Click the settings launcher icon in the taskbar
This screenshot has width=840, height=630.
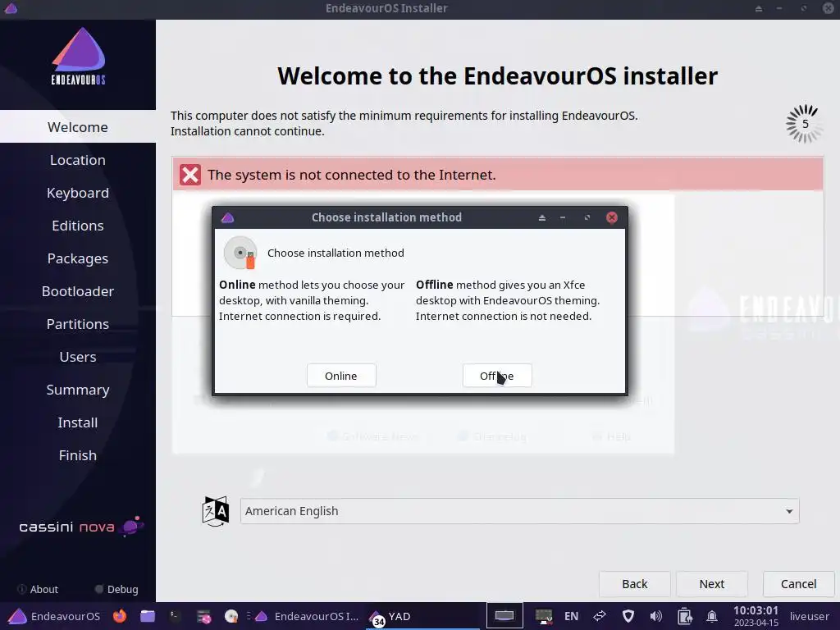[x=203, y=617]
